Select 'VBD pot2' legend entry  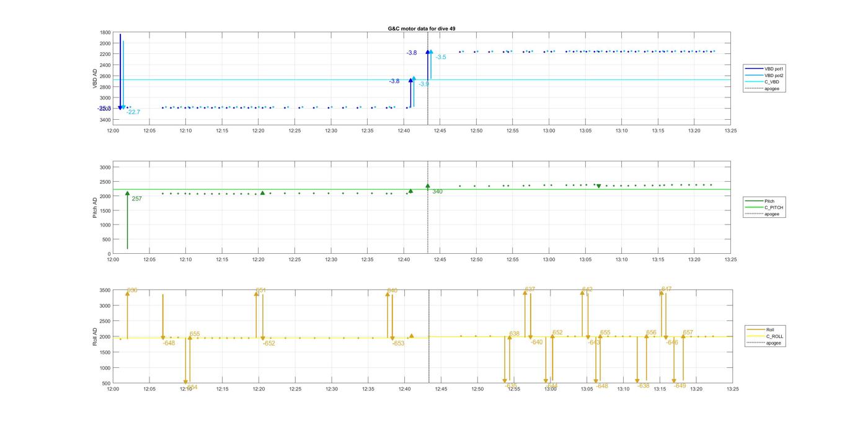click(774, 75)
